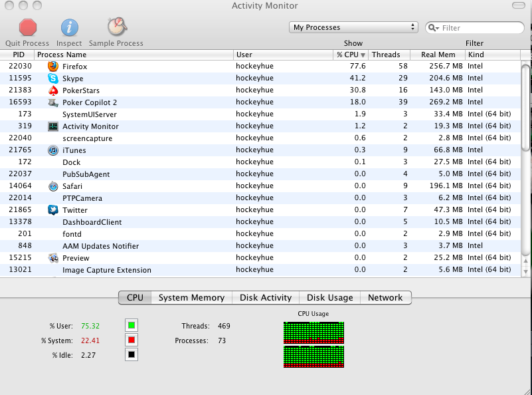Switch to the Disk Activity tab
The height and width of the screenshot is (395, 532).
[x=266, y=297]
